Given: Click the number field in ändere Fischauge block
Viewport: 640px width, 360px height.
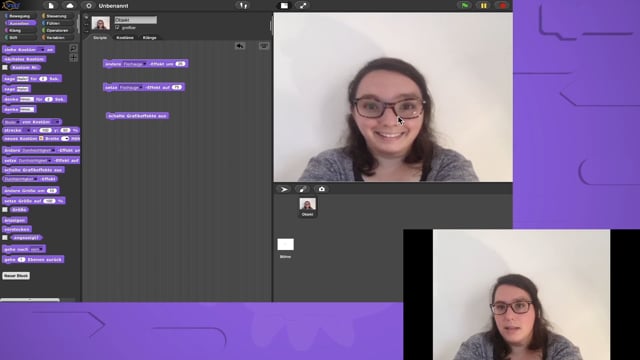Looking at the screenshot, I should (180, 64).
